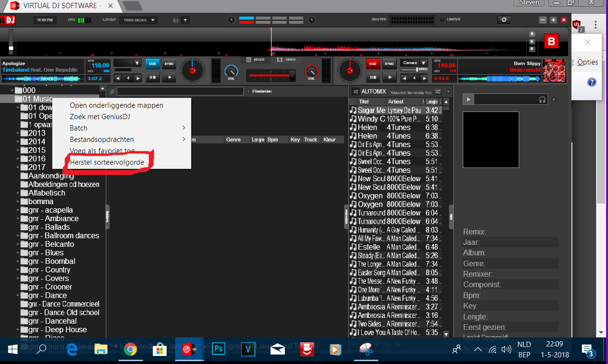Open settings with the gear icon
This screenshot has height=364, width=608.
click(x=504, y=20)
